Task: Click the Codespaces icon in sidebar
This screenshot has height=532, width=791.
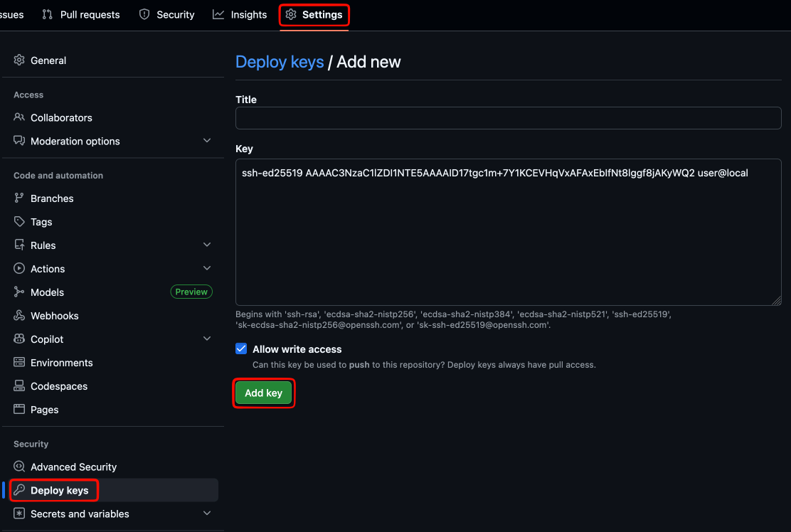Action: (x=19, y=386)
